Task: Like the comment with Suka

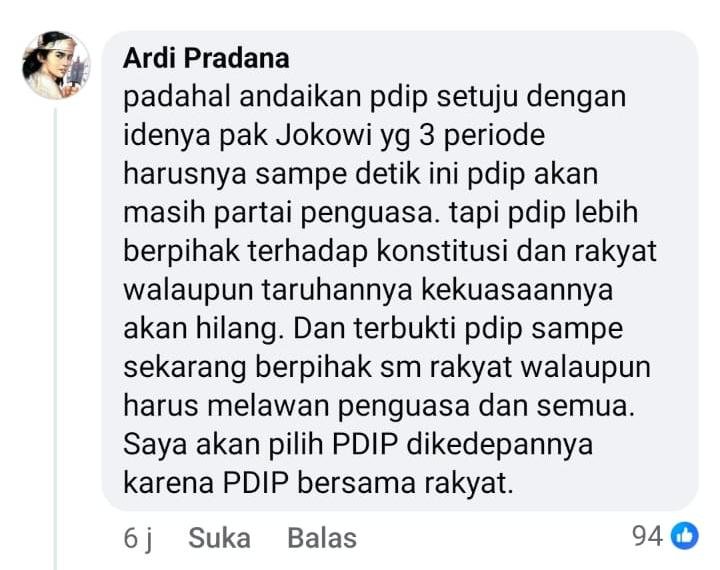Action: pyautogui.click(x=219, y=538)
